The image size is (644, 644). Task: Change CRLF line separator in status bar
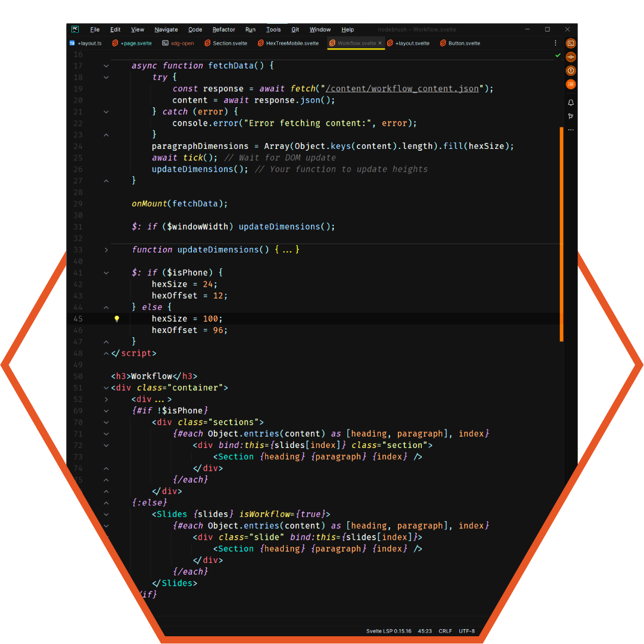tap(445, 631)
